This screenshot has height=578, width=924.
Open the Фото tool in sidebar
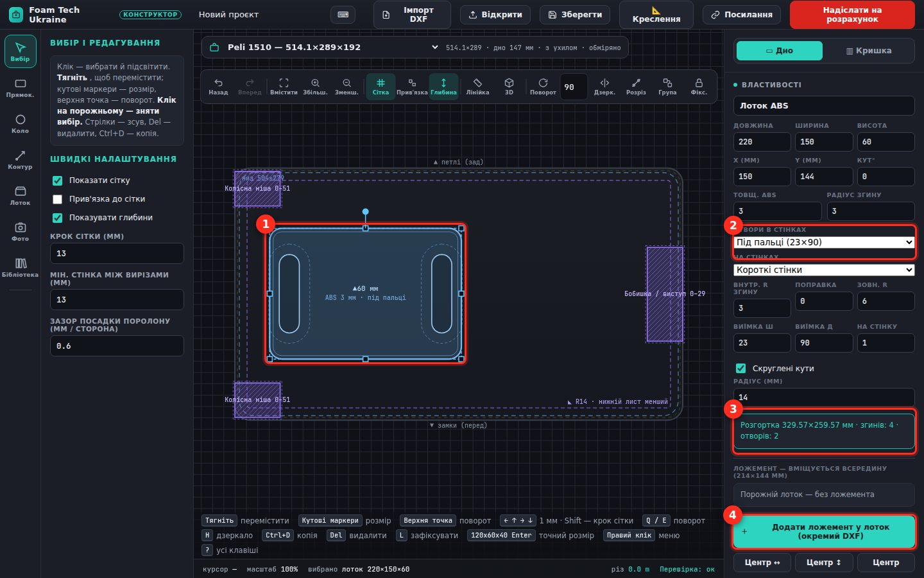click(x=20, y=232)
